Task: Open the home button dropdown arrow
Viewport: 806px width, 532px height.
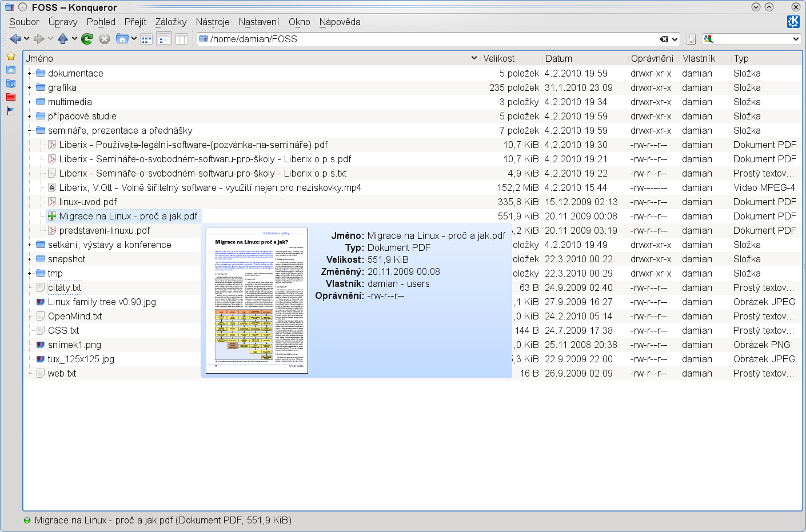Action: pyautogui.click(x=134, y=39)
